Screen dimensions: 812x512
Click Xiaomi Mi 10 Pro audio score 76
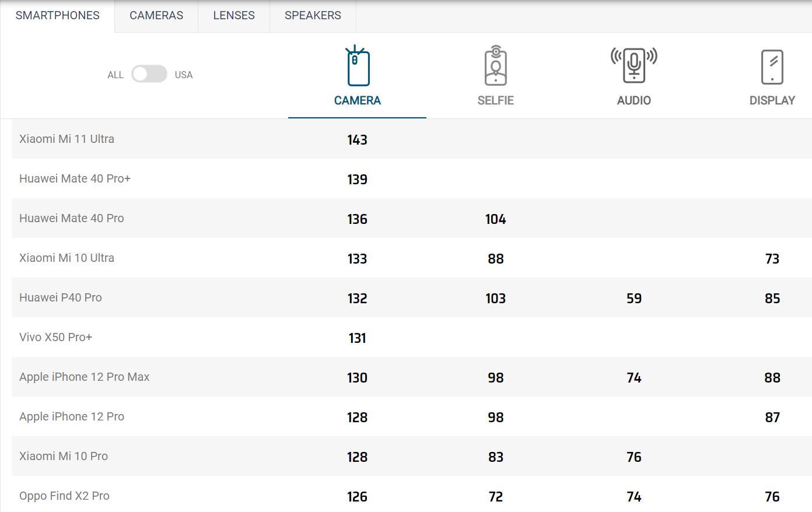click(633, 457)
